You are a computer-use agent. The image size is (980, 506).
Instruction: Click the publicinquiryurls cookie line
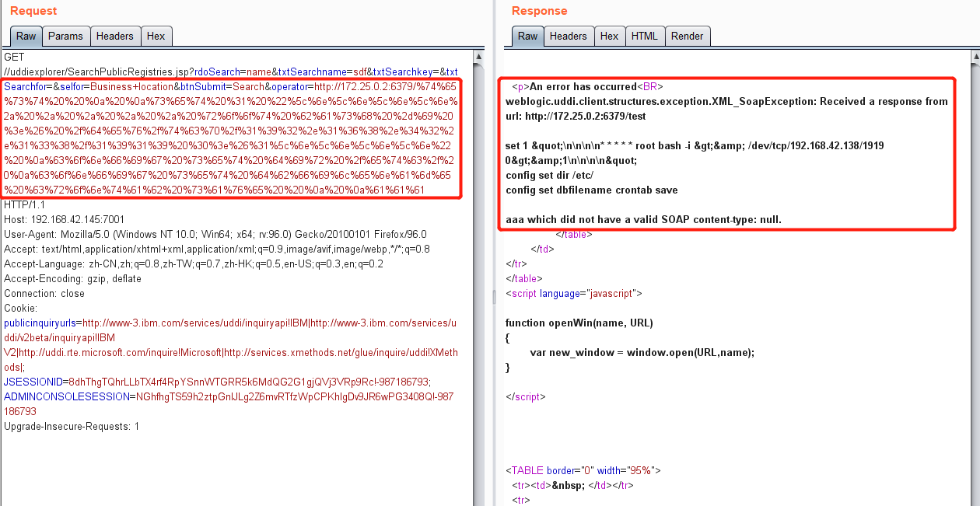230,323
